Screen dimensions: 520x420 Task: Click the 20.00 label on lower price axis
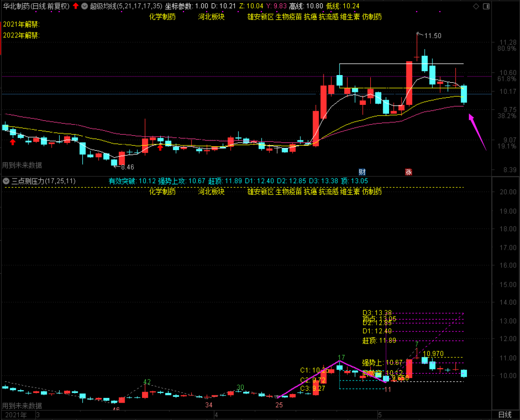coord(508,192)
